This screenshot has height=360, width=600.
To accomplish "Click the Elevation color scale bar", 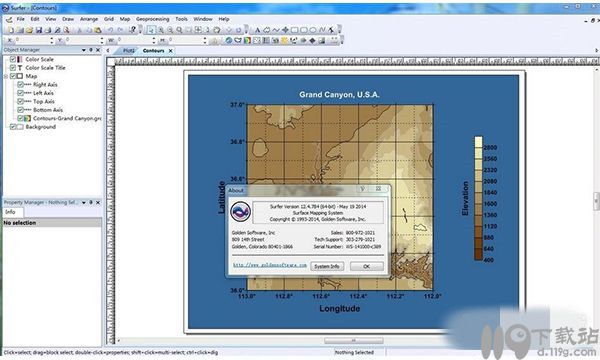I will pyautogui.click(x=478, y=198).
